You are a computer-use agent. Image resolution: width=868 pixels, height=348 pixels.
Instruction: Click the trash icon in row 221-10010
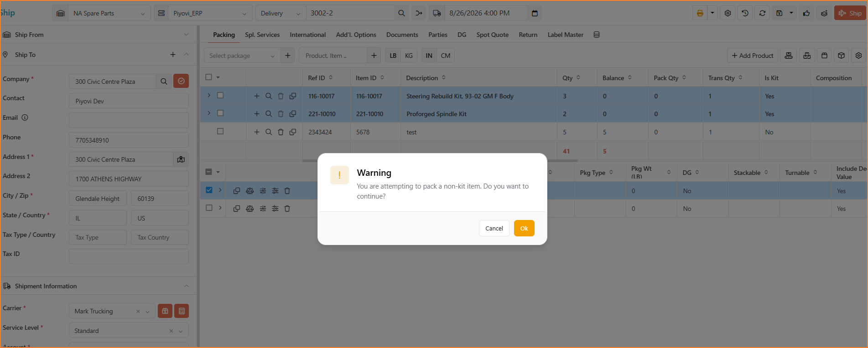click(x=281, y=114)
